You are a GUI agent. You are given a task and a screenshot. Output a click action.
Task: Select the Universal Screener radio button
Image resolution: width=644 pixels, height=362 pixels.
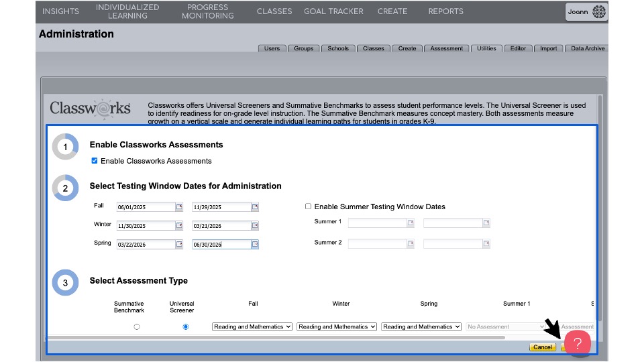point(186,326)
